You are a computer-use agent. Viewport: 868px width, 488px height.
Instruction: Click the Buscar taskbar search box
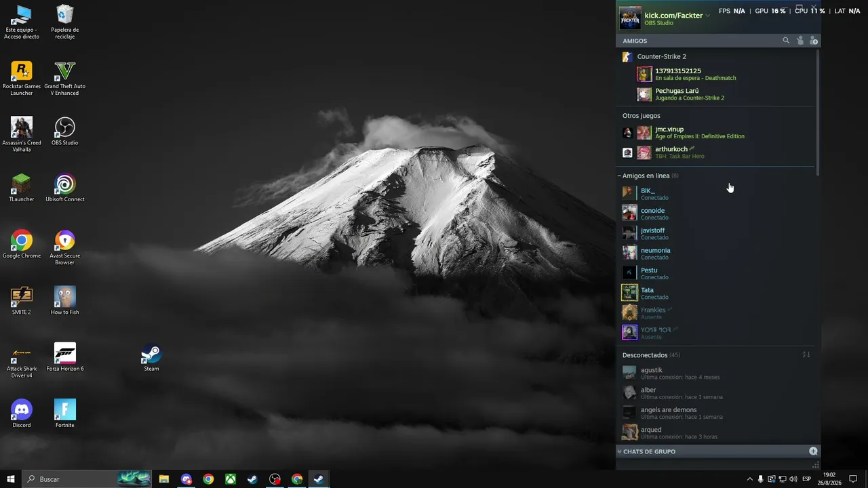(x=87, y=479)
